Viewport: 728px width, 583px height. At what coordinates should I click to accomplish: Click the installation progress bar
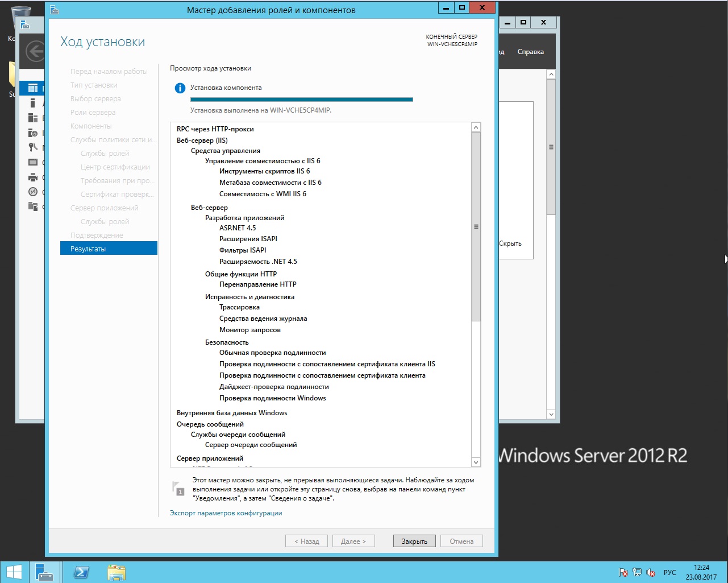tap(302, 100)
